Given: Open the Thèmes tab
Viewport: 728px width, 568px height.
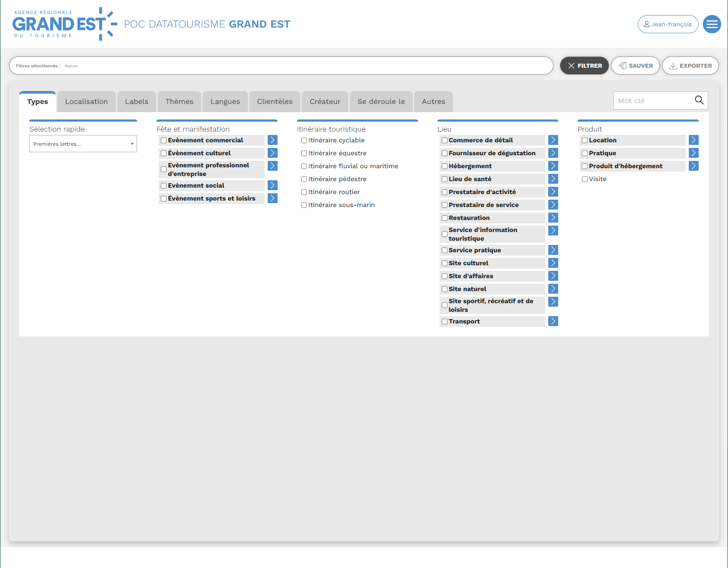Looking at the screenshot, I should click(x=179, y=102).
